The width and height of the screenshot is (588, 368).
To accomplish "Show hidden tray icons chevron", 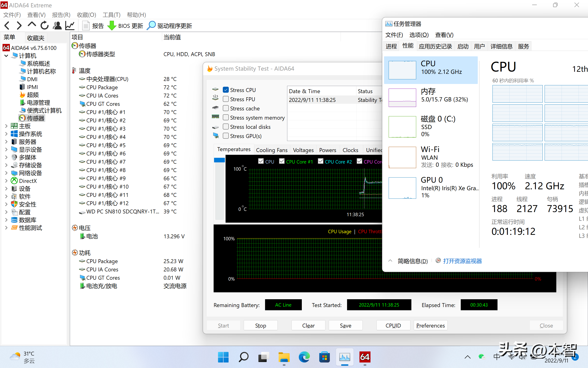I will tap(467, 357).
